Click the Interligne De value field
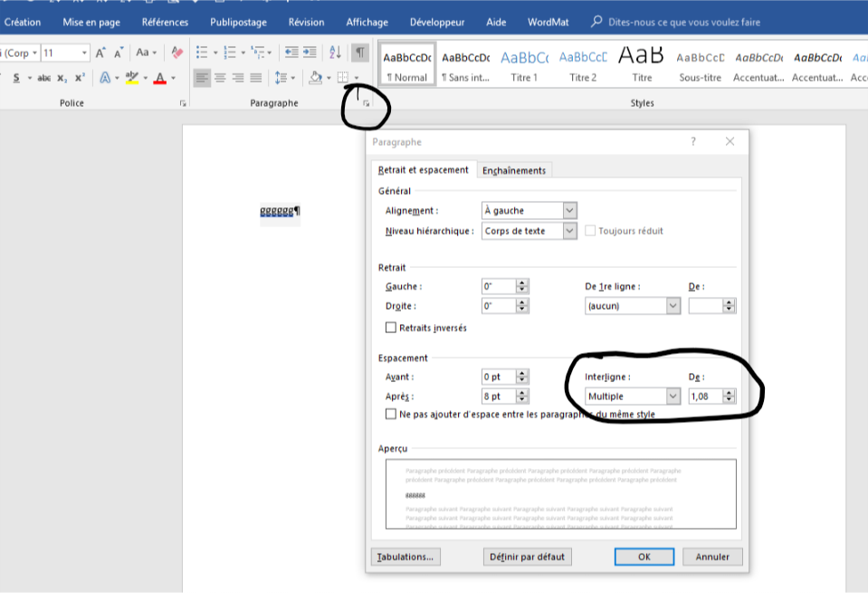This screenshot has width=868, height=593. click(706, 397)
